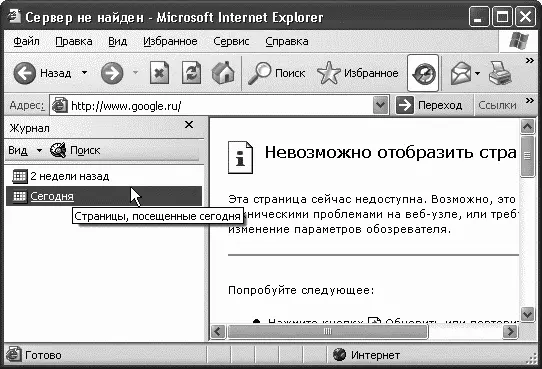
Task: Click the Mail envelope icon
Action: coord(461,73)
